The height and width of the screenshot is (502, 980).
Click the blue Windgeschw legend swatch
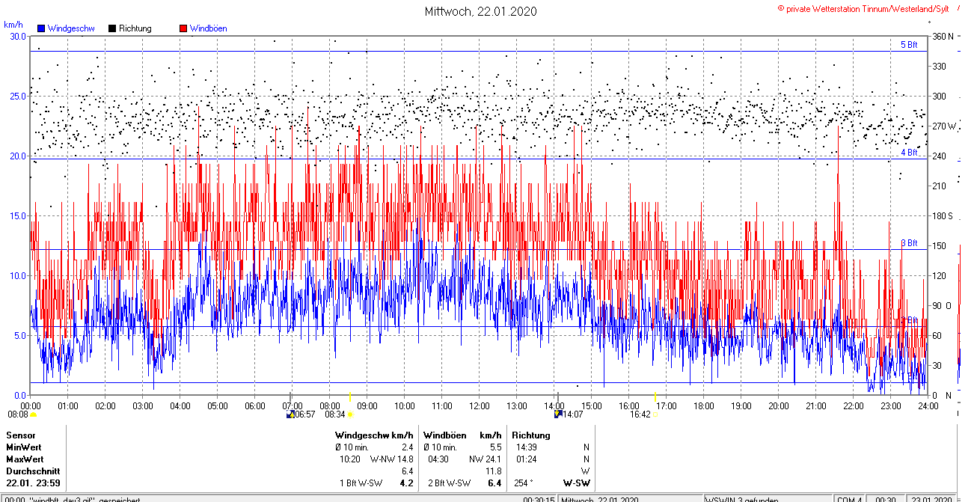point(40,28)
